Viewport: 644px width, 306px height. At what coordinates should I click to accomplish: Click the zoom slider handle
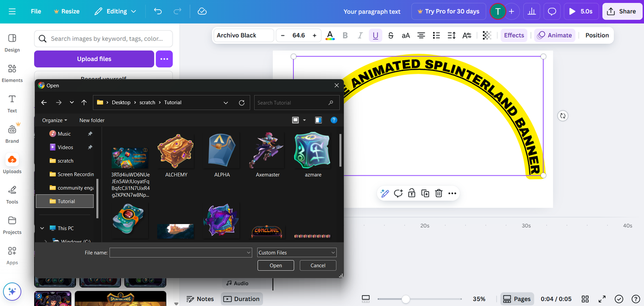406,299
